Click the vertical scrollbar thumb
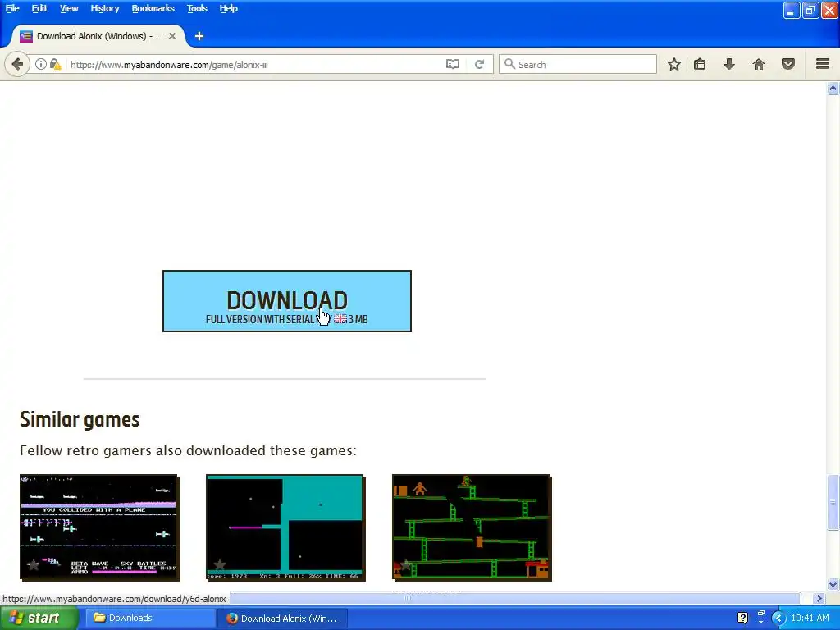 833,502
